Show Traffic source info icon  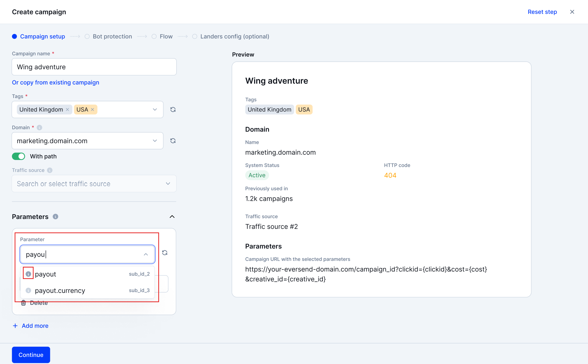click(50, 170)
